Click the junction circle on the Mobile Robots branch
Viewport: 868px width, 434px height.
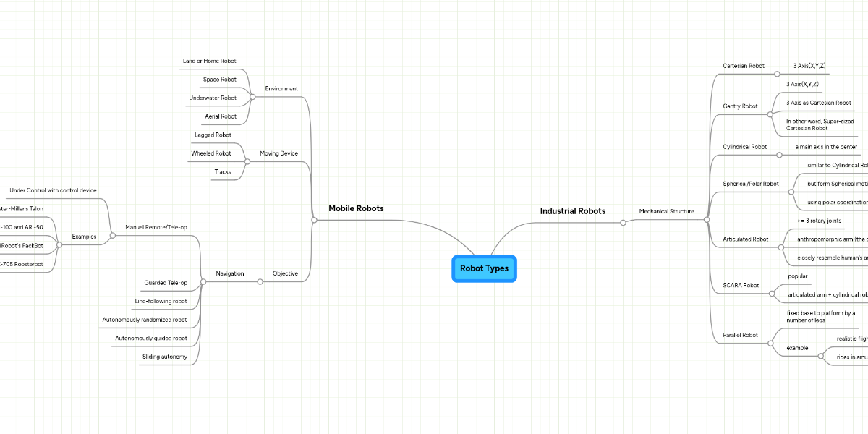click(313, 220)
